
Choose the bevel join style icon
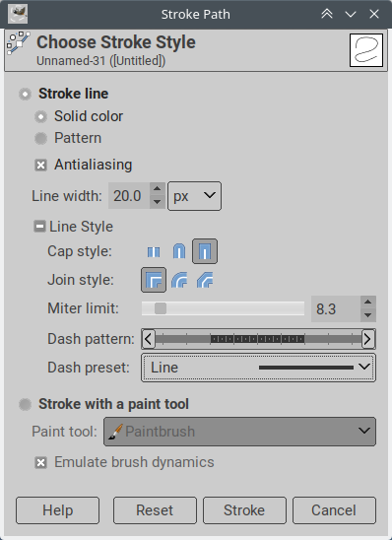click(205, 280)
